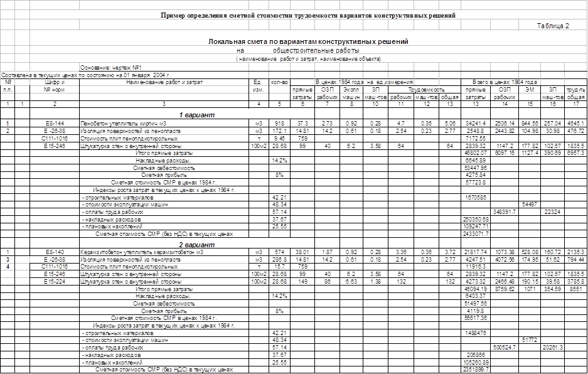588x374 pixels.
Task: Click 'Локальная смета по вариантам конструктивных решений' heading
Action: click(308, 41)
